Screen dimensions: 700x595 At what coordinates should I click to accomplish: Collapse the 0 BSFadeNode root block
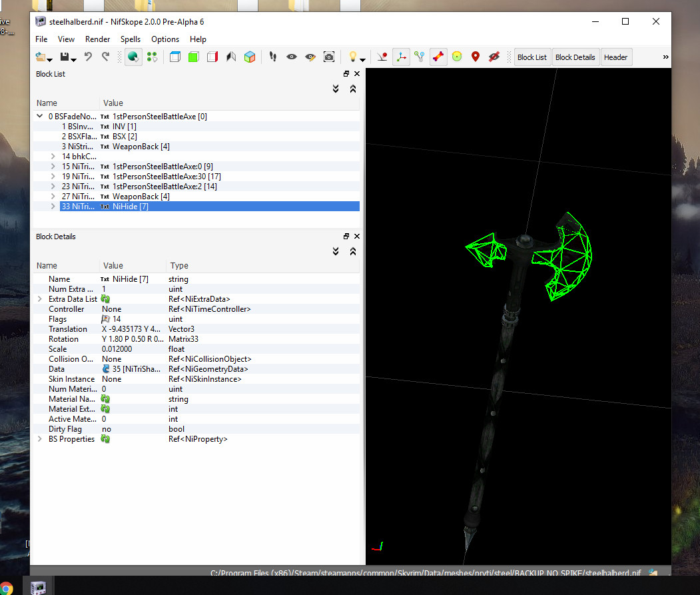pos(40,116)
